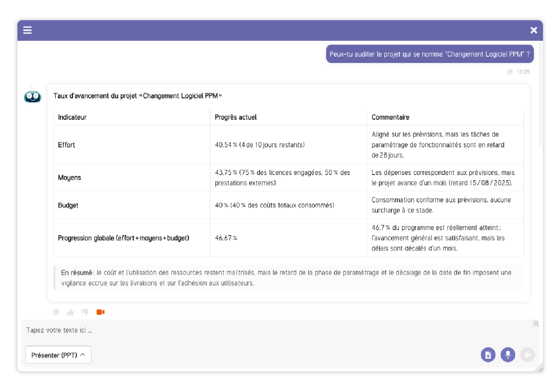Select the Indicateur column header

[72, 117]
